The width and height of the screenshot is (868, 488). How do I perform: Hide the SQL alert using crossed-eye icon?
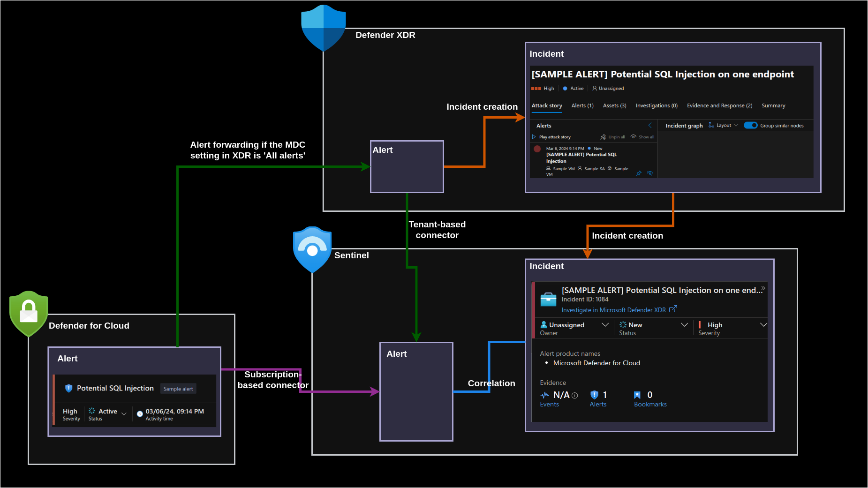click(650, 173)
